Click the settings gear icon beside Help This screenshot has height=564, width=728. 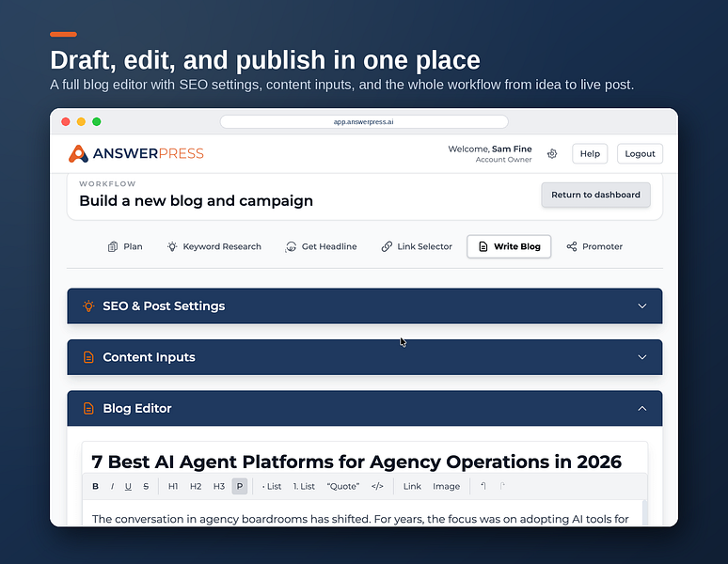(x=552, y=153)
